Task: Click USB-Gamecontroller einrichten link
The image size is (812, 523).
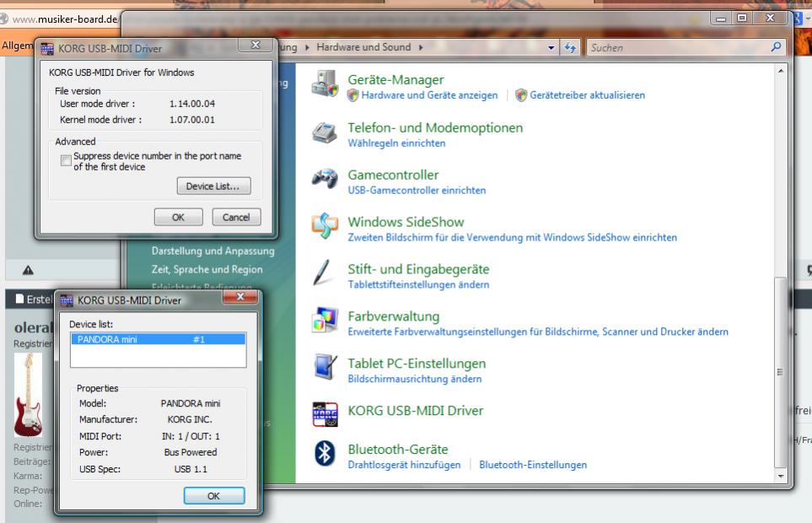Action: click(x=417, y=190)
